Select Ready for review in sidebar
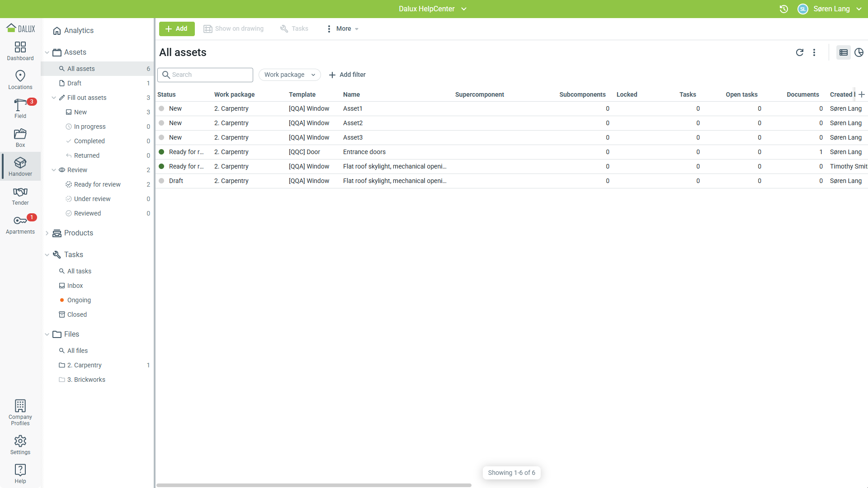Image resolution: width=868 pixels, height=488 pixels. point(97,184)
